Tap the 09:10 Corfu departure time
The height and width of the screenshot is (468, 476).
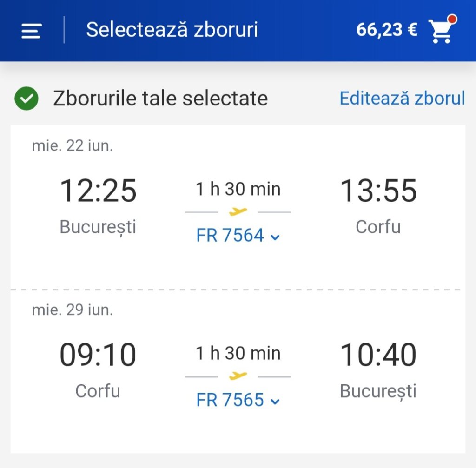tap(98, 355)
